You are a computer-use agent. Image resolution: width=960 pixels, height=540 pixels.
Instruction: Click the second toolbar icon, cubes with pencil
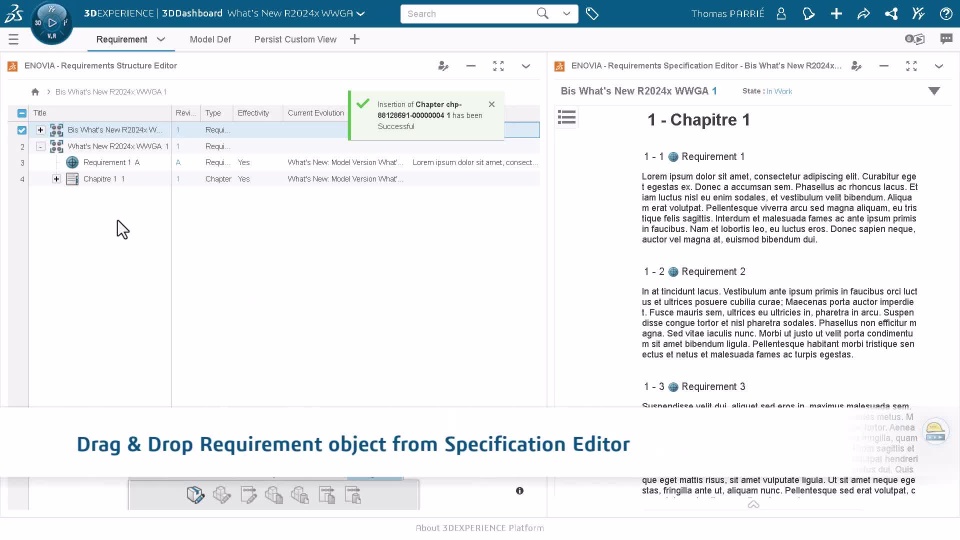[x=222, y=495]
